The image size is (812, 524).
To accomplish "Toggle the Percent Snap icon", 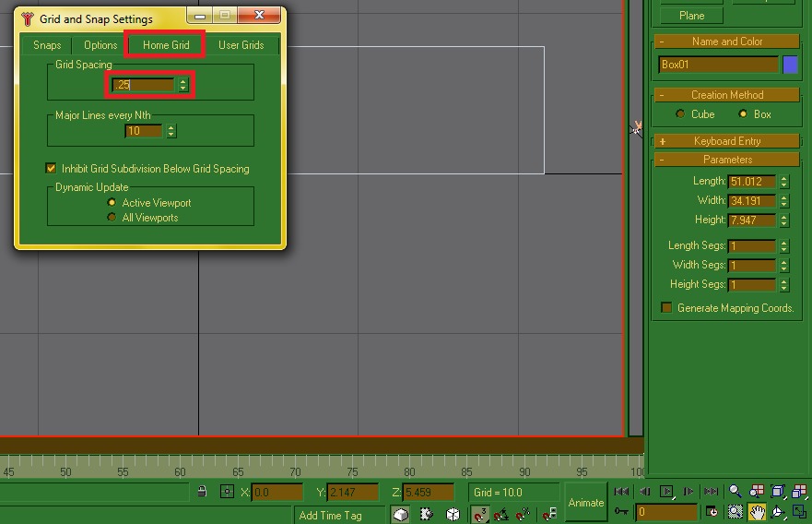I will click(523, 514).
